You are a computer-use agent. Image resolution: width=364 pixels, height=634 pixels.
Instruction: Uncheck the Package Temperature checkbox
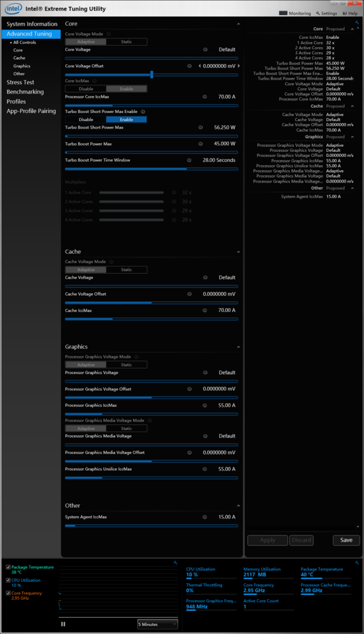click(8, 567)
